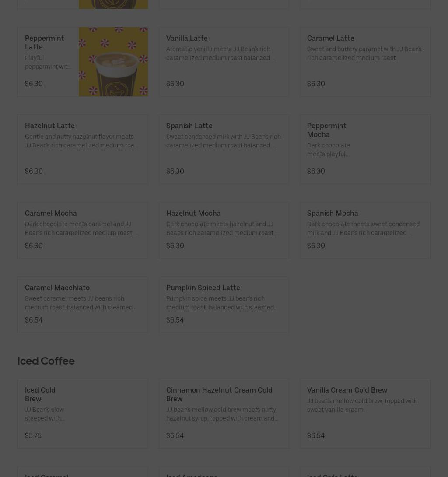This screenshot has width=448, height=477.
Task: Choose the Vanilla Cream Cold Brew card
Action: (x=364, y=414)
